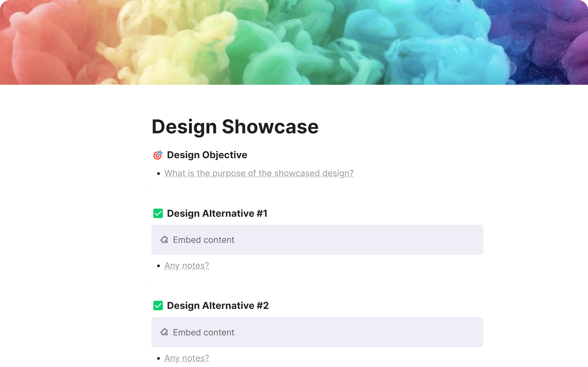This screenshot has height=367, width=588.
Task: Click the Any notes placeholder under Alternative #1
Action: coord(187,266)
